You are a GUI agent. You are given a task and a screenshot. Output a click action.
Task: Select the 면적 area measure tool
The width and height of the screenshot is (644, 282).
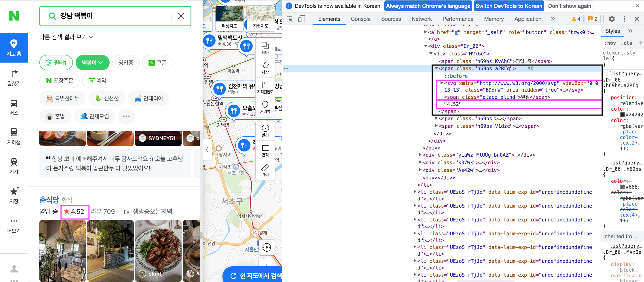[x=265, y=151]
